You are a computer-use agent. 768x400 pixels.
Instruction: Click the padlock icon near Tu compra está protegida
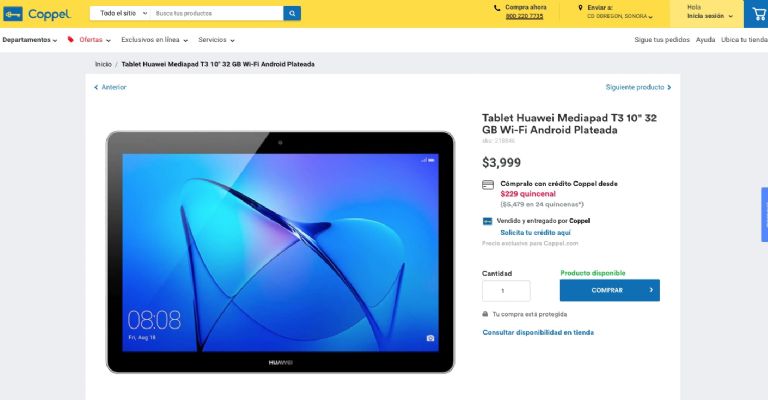[485, 314]
